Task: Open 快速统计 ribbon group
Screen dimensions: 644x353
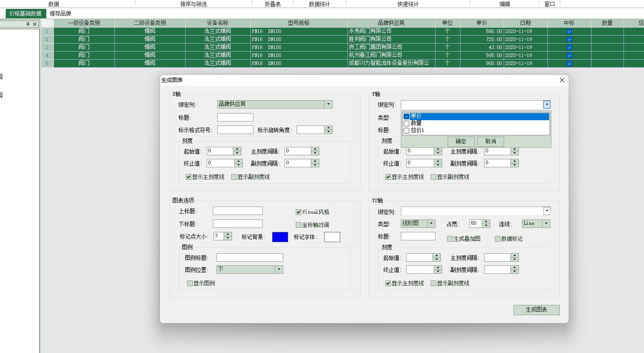Action: click(x=408, y=4)
